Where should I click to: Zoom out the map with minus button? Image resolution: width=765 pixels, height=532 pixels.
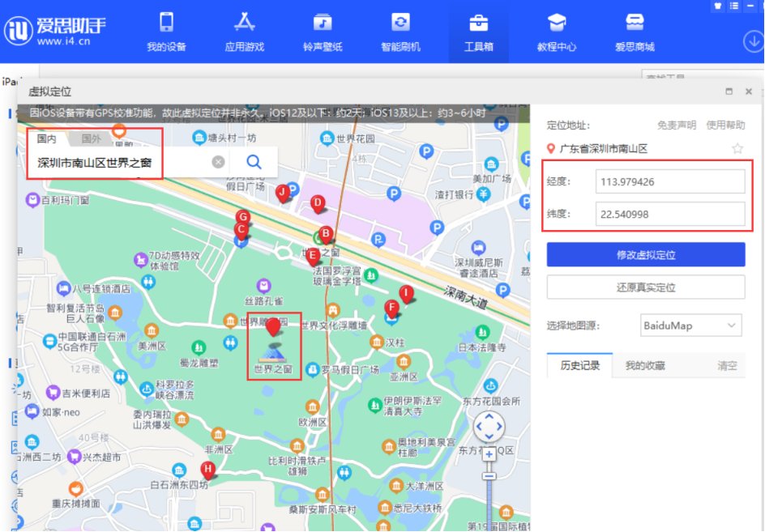489,475
